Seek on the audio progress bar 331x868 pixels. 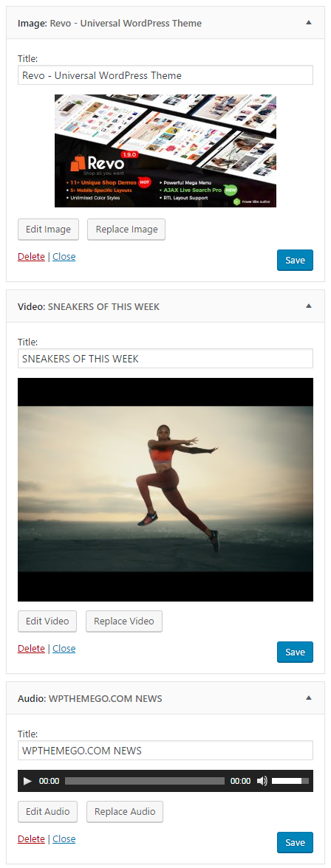coord(145,781)
